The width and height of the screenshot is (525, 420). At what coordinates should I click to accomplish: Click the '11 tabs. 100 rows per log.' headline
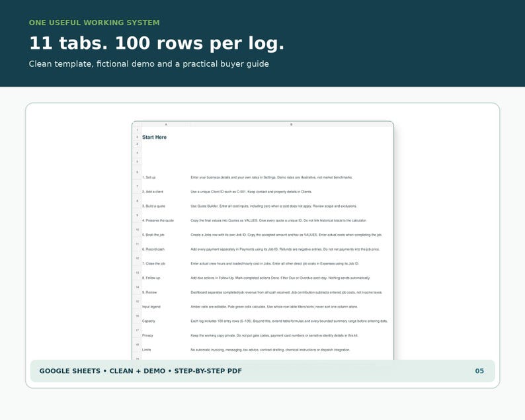click(156, 44)
